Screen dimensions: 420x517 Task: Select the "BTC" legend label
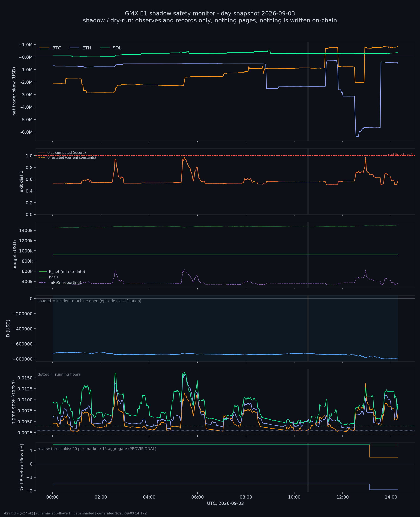57,48
